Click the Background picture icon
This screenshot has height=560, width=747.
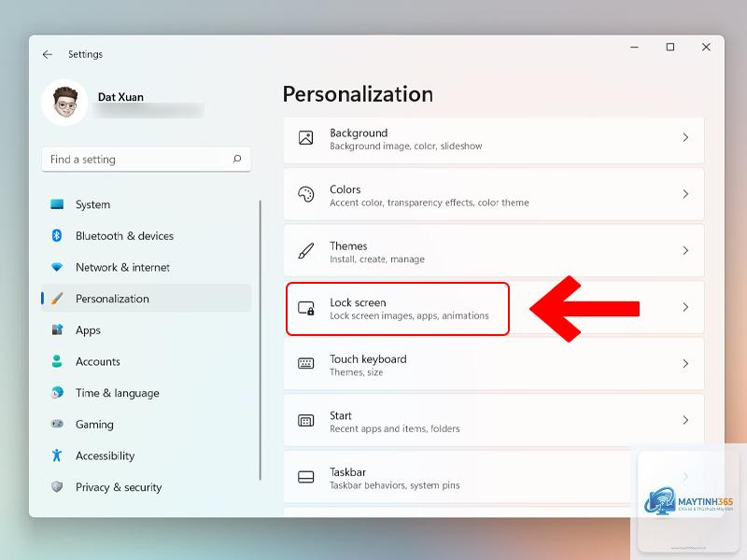click(x=306, y=137)
